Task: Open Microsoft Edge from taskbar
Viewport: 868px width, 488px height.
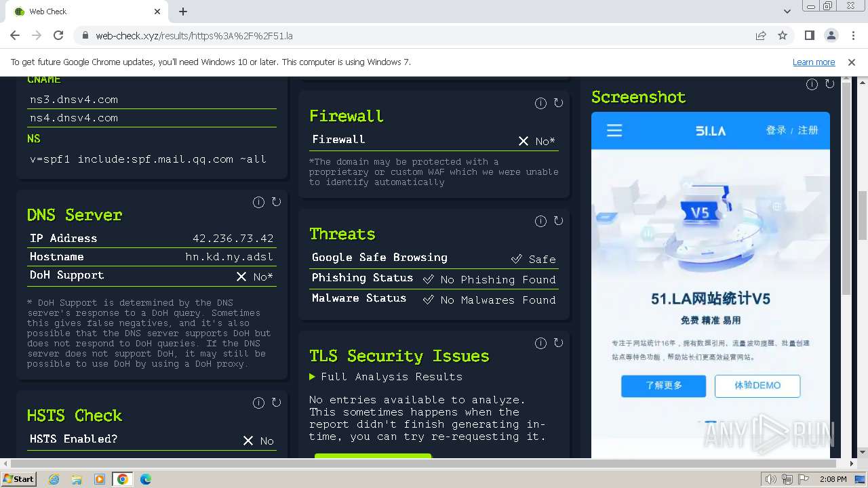Action: coord(145,479)
